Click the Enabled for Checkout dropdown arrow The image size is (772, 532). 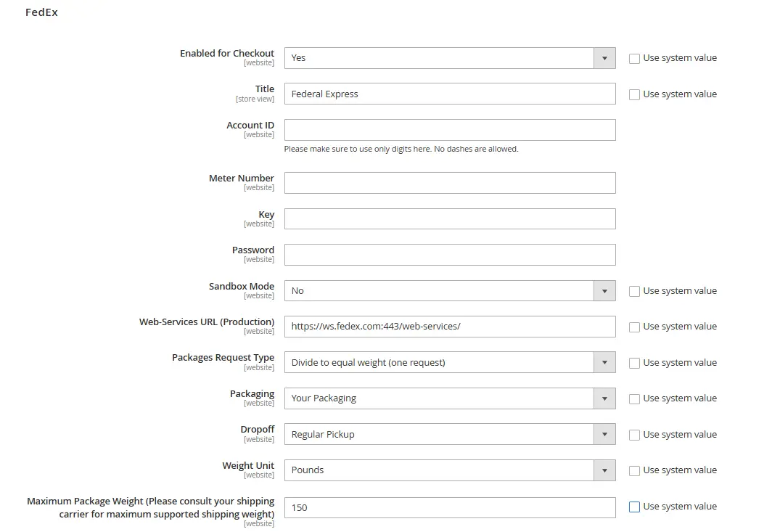click(x=604, y=58)
